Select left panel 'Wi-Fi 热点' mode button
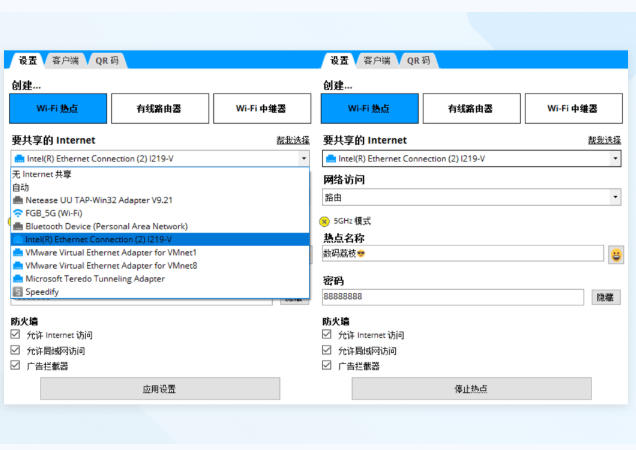The image size is (636, 450). [58, 108]
